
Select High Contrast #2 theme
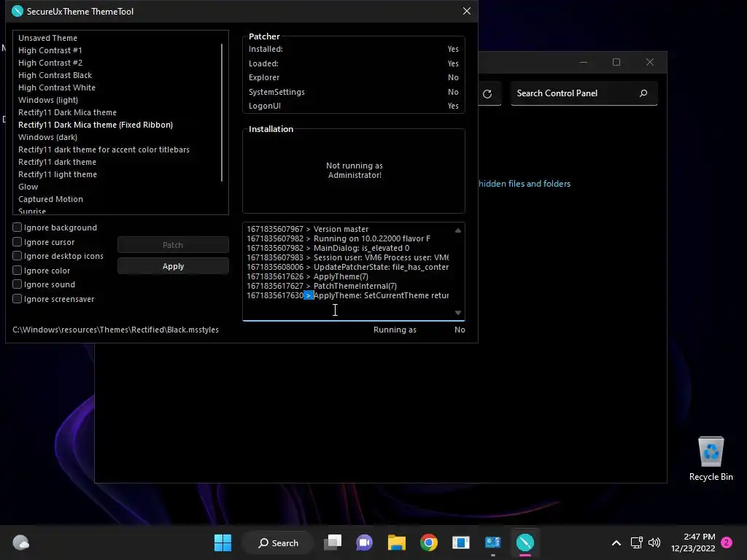[50, 63]
